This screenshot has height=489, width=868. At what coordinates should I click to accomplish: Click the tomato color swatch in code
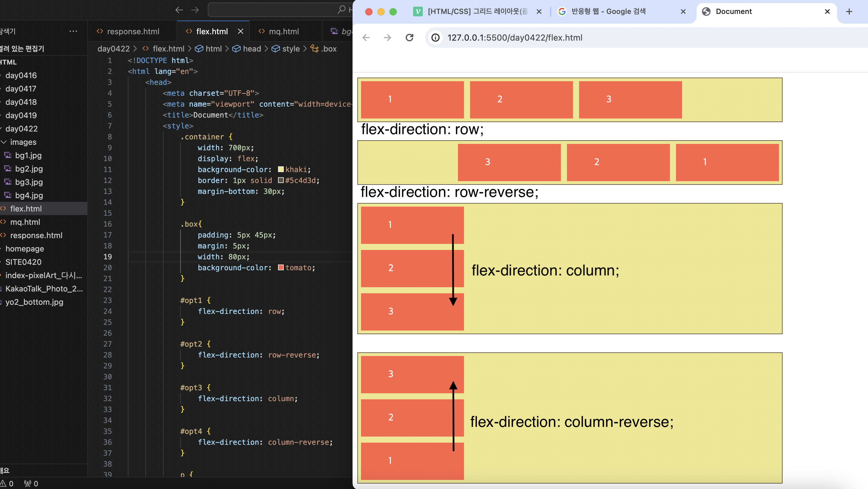(x=281, y=268)
